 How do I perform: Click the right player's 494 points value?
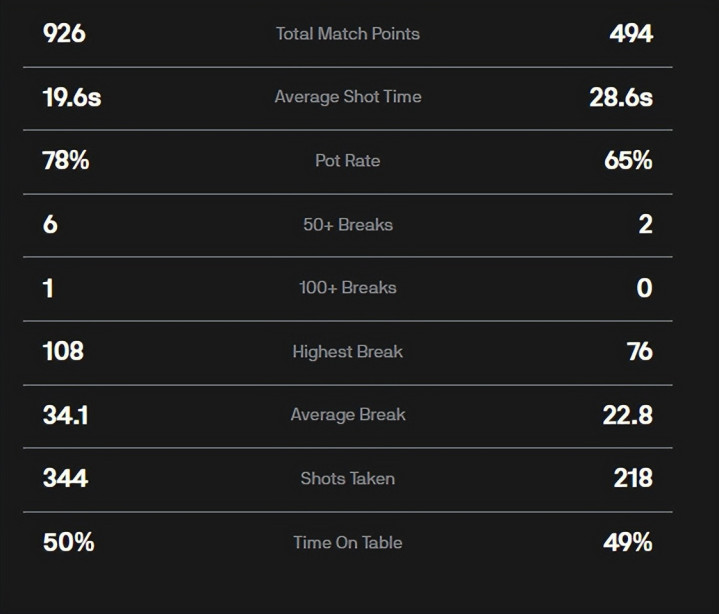[x=631, y=34]
